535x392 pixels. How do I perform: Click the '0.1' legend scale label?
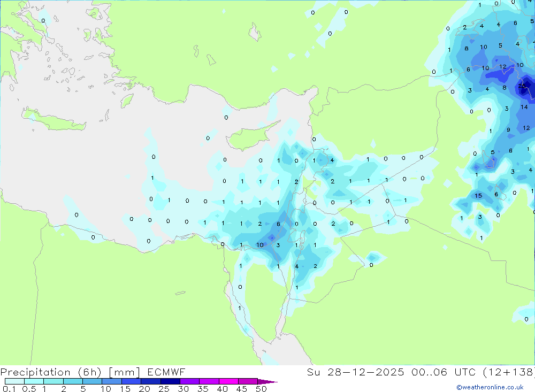(x=9, y=389)
